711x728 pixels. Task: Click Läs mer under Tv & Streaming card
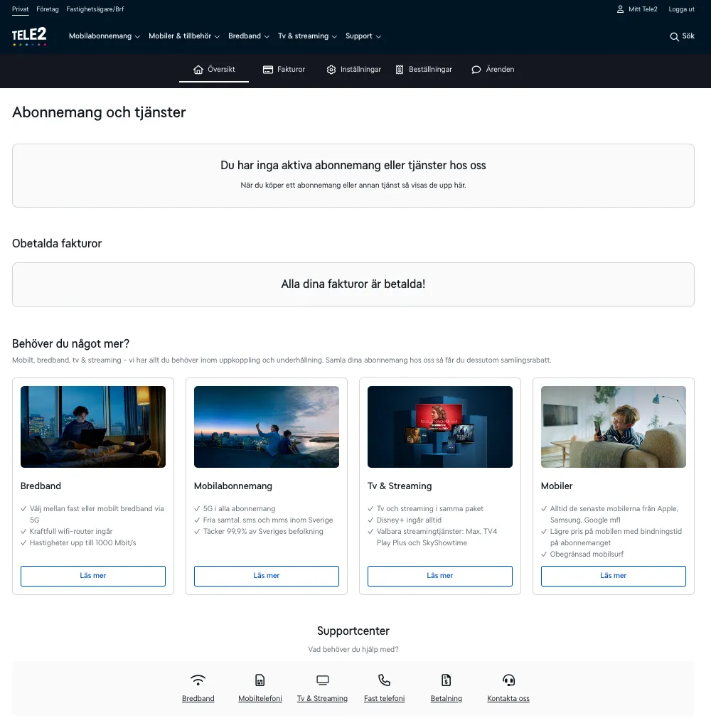point(440,576)
